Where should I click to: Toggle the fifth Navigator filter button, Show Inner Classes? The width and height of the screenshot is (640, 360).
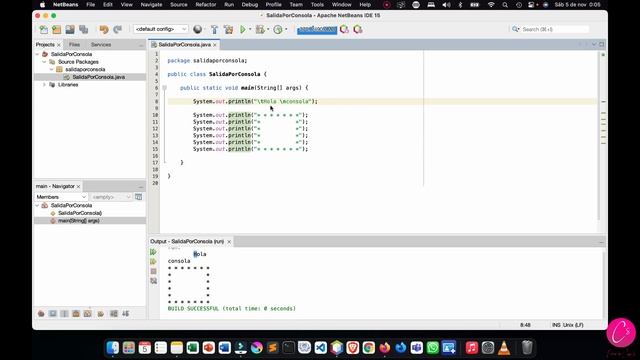pos(87,313)
